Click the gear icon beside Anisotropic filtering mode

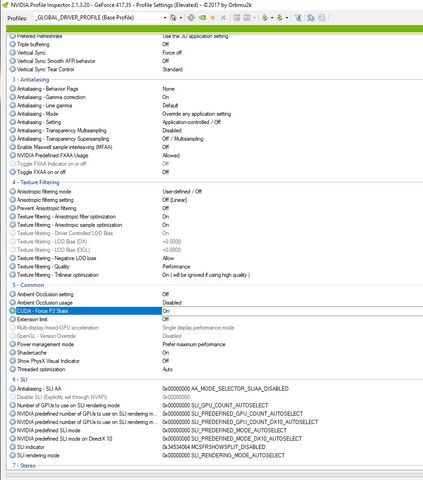tap(13, 191)
